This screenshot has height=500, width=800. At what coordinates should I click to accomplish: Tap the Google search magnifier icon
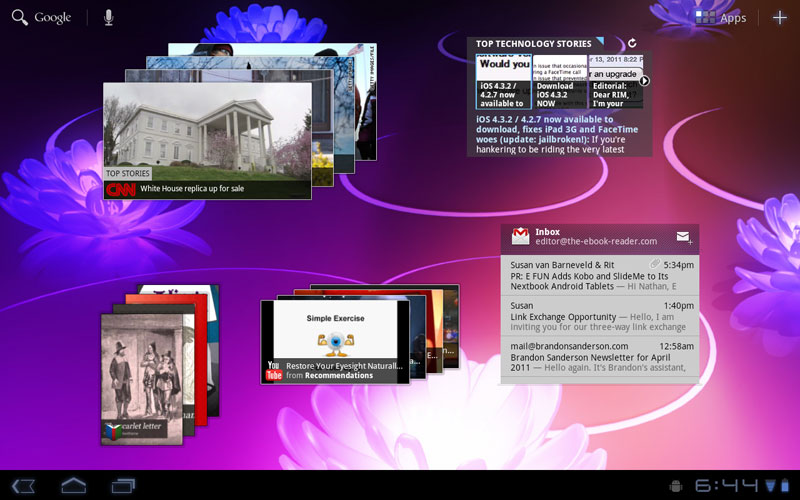pos(19,17)
